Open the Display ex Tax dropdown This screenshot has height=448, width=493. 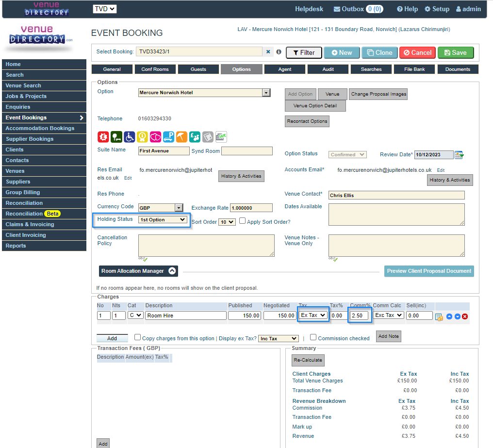(278, 338)
